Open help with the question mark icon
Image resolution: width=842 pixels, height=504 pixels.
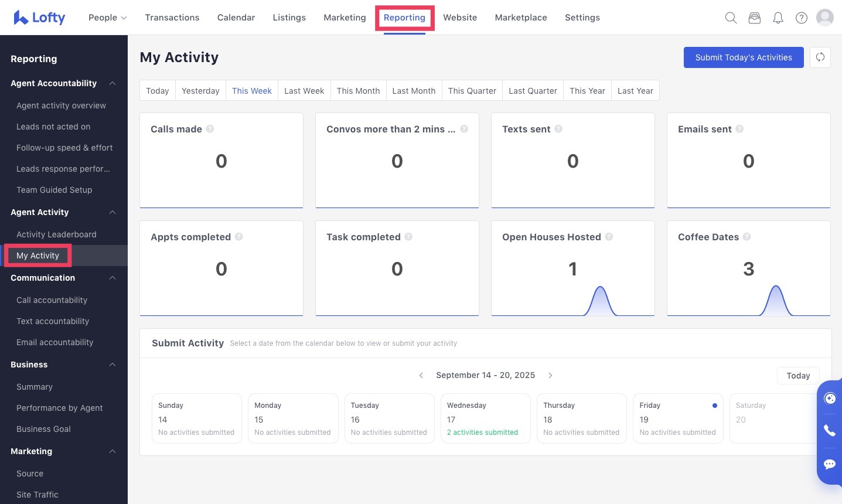click(801, 18)
